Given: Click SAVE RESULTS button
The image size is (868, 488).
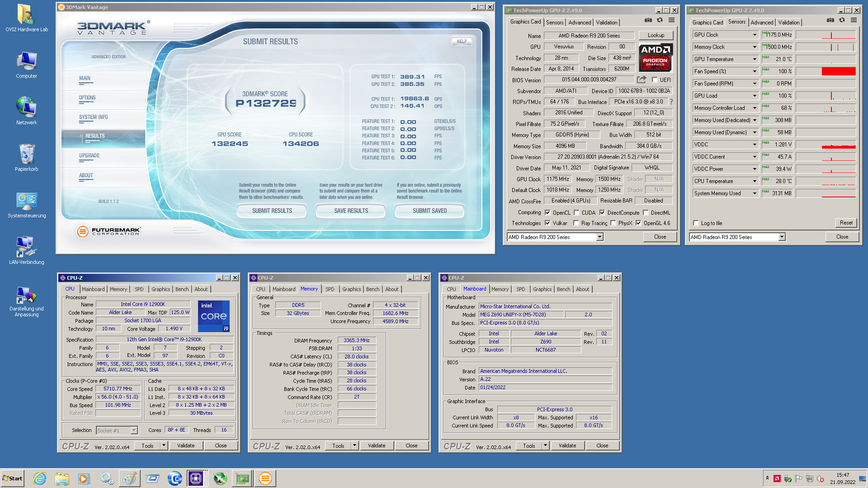Looking at the screenshot, I should coord(351,211).
